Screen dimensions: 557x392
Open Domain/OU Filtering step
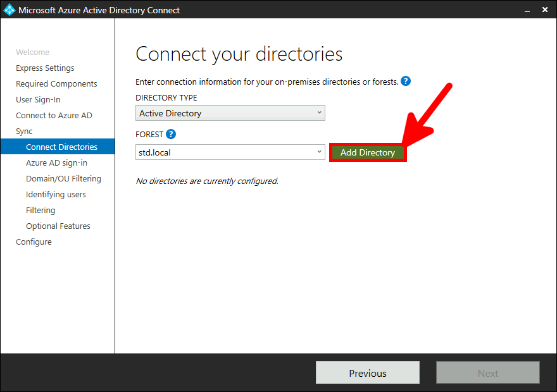pyautogui.click(x=63, y=178)
